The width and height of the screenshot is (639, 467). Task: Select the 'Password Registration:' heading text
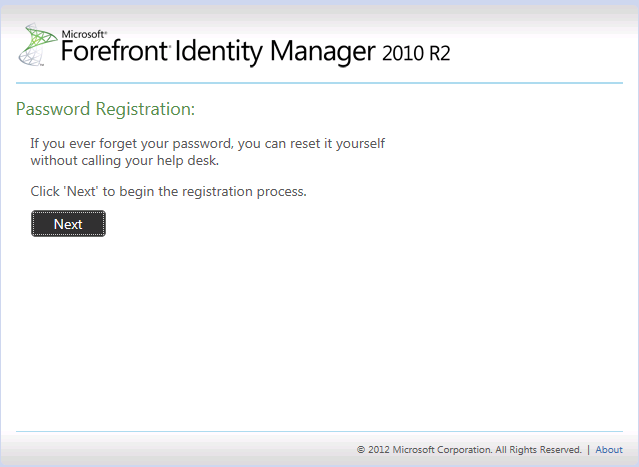click(106, 109)
